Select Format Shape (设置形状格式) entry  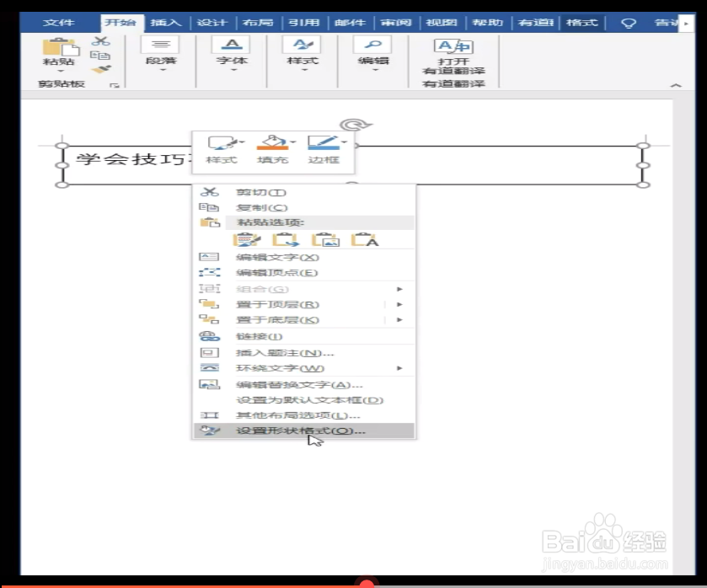click(x=304, y=431)
